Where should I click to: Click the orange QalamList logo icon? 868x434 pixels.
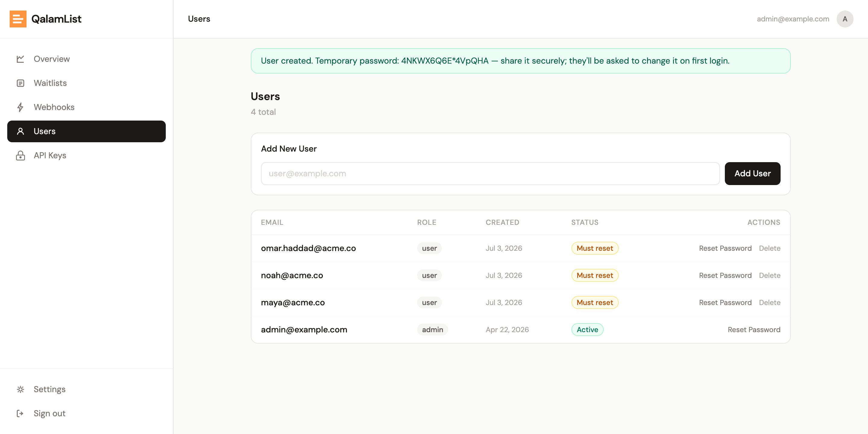[x=18, y=19]
